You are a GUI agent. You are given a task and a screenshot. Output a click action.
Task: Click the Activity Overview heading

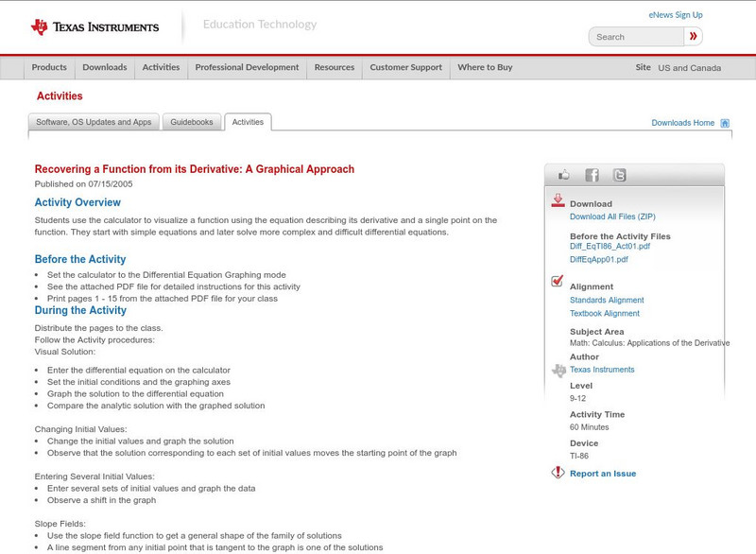[77, 202]
